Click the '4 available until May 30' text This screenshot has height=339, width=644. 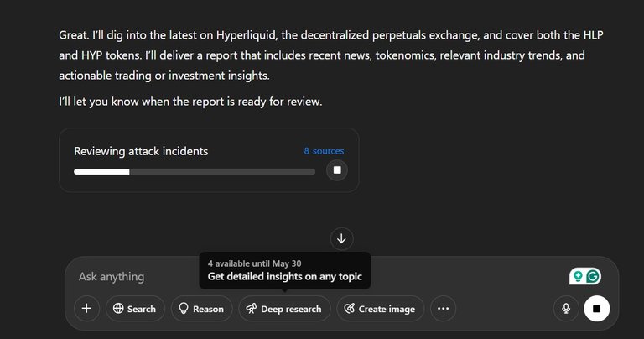click(x=254, y=263)
